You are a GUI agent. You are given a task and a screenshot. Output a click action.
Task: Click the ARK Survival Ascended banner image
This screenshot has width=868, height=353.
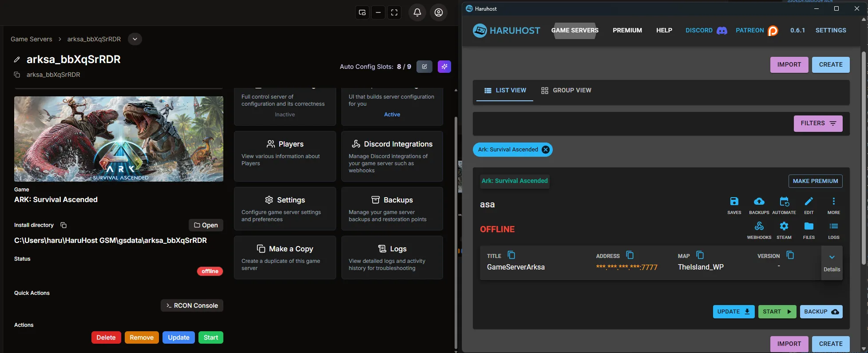(119, 139)
